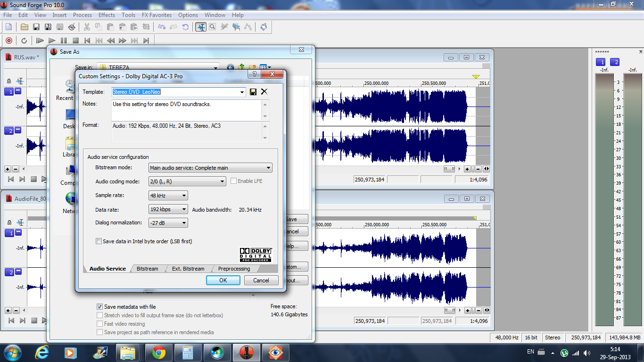Open the File menu
Image resolution: width=644 pixels, height=362 pixels.
(x=8, y=15)
